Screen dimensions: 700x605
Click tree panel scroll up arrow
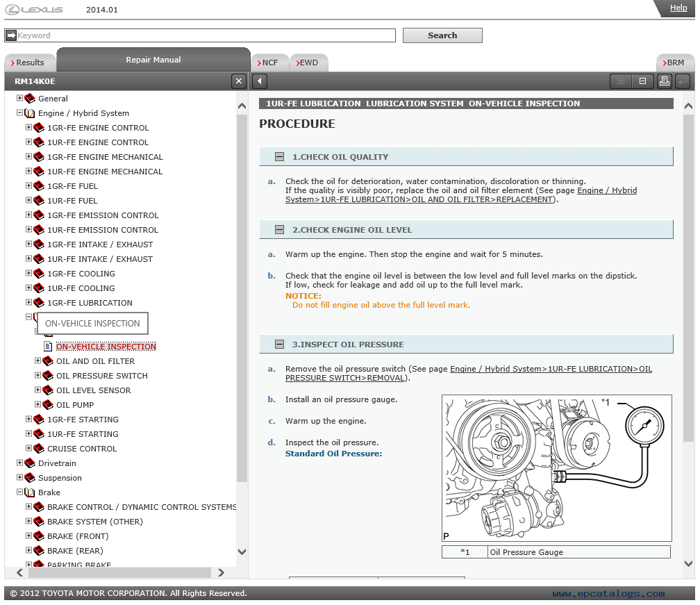pyautogui.click(x=242, y=106)
